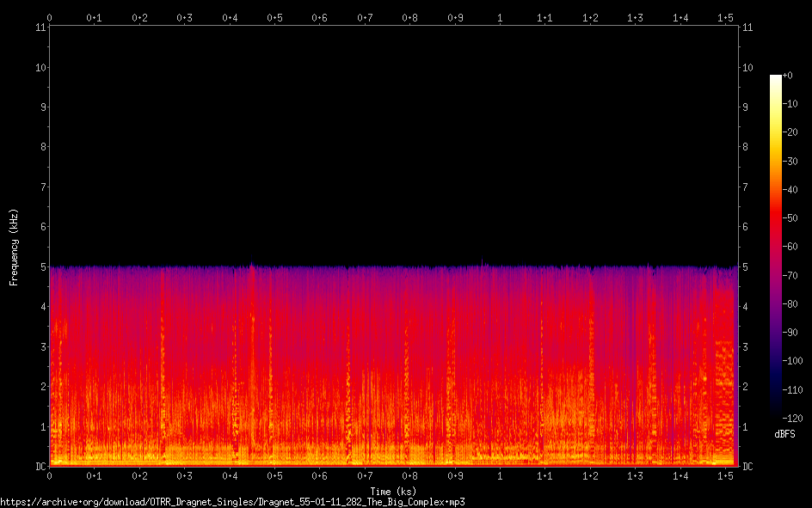Select the 8 tick on left frequency axis
The width and height of the screenshot is (812, 508).
click(41, 147)
